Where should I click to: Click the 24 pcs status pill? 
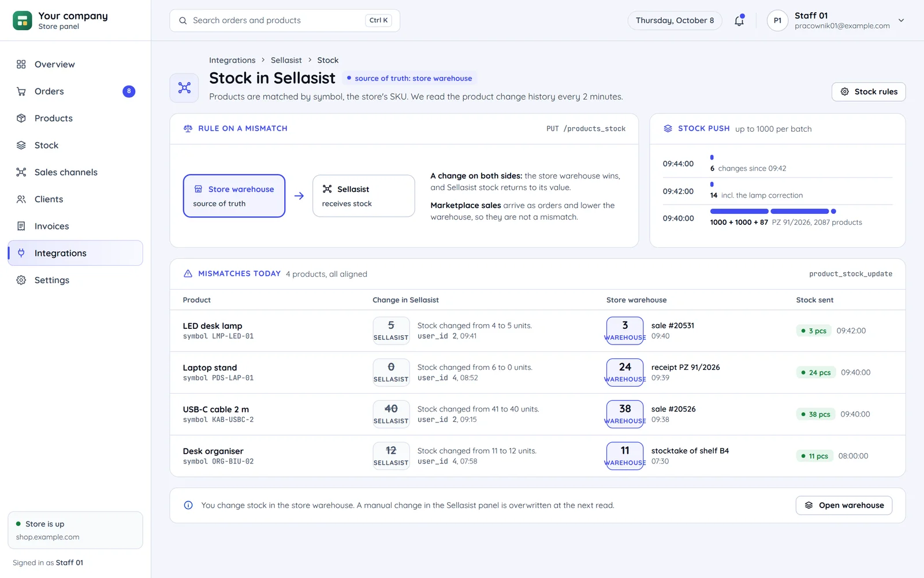coord(816,373)
